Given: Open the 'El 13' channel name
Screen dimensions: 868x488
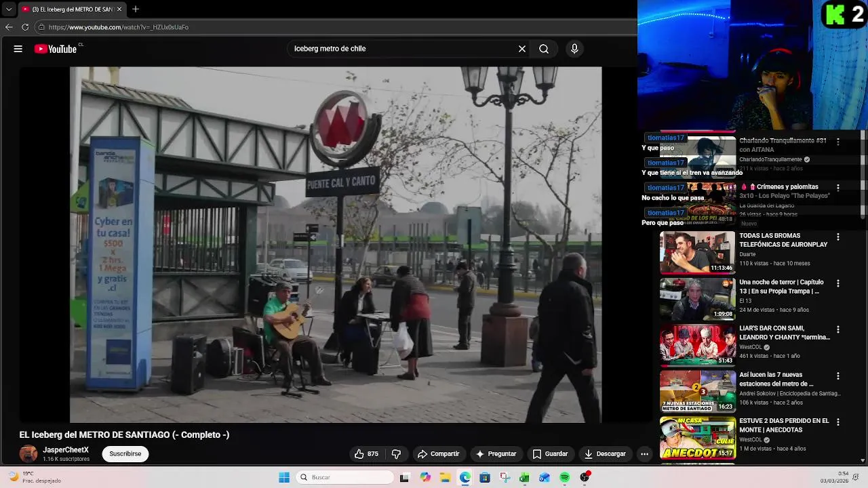Looking at the screenshot, I should coord(745,301).
